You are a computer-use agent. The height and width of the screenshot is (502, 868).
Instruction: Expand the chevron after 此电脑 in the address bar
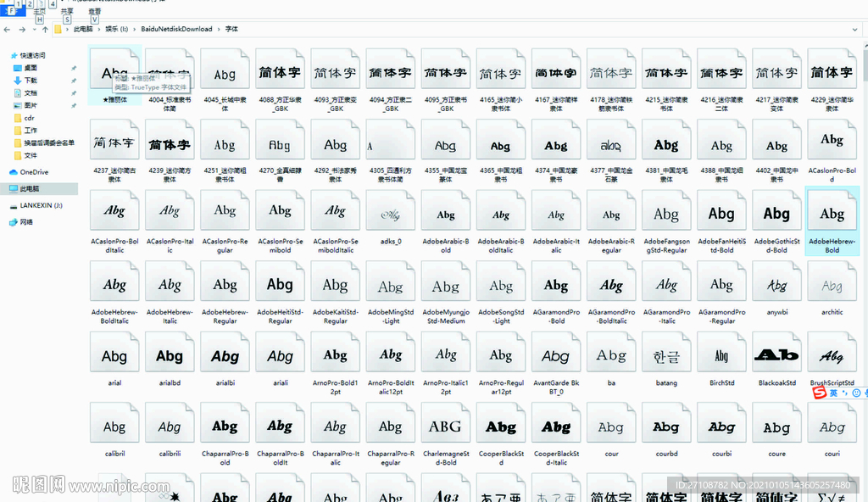point(100,30)
